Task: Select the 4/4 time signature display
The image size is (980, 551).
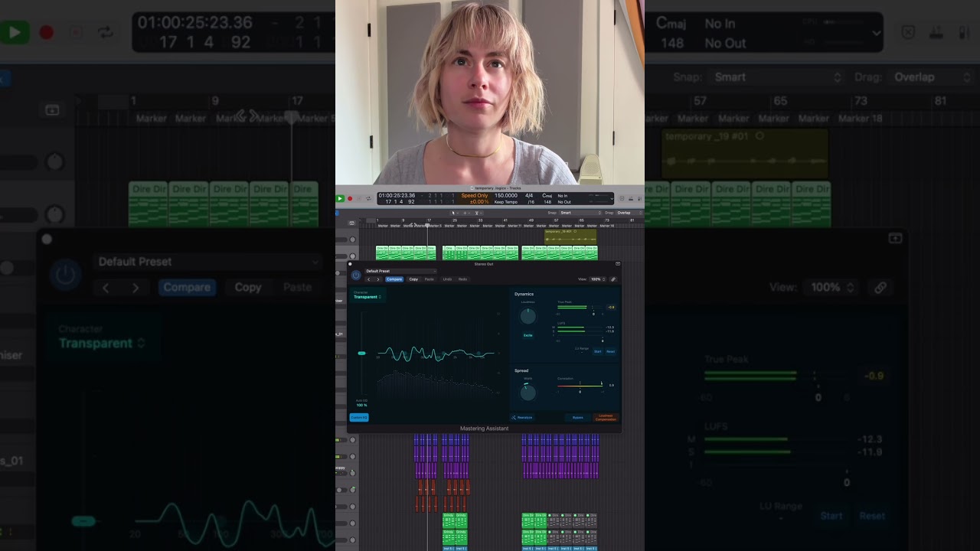Action: pyautogui.click(x=529, y=195)
